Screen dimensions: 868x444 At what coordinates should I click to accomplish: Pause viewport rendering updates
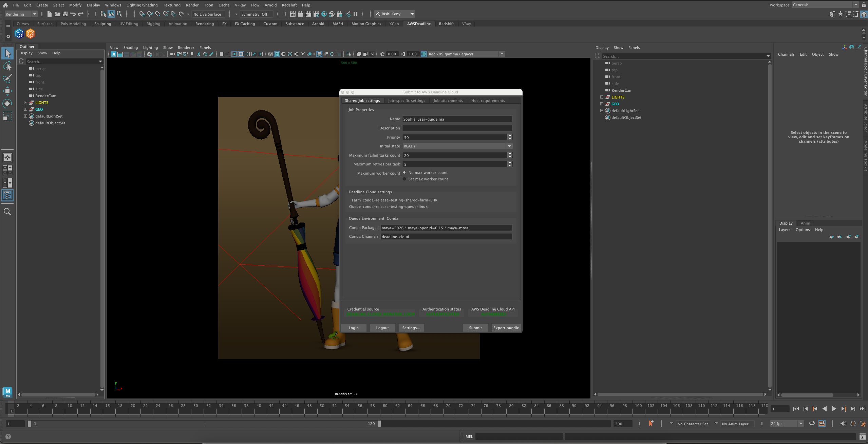point(355,14)
